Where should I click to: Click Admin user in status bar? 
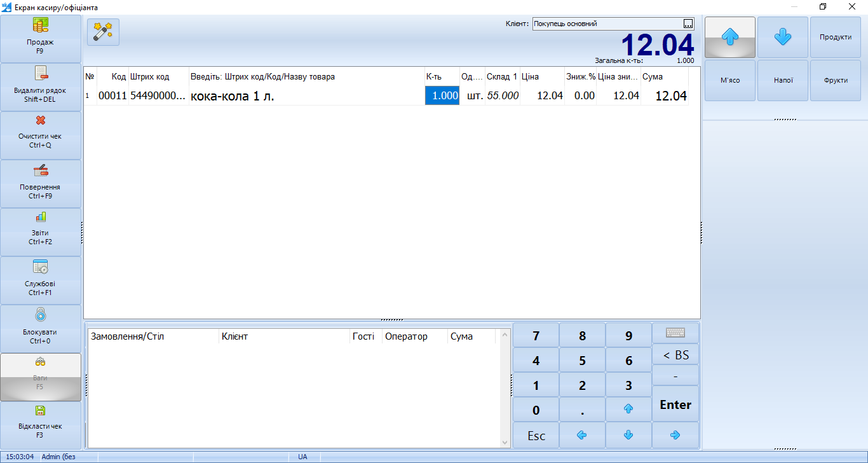click(x=69, y=457)
